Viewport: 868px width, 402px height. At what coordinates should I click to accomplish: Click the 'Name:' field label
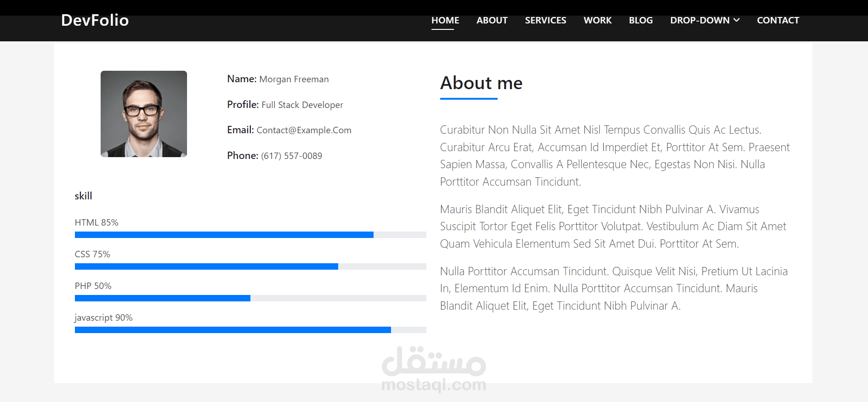click(242, 79)
